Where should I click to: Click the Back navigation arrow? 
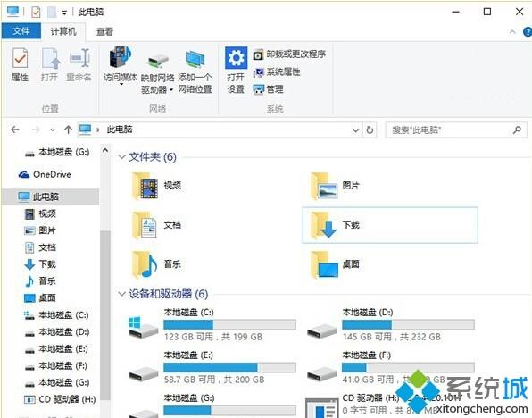(x=15, y=130)
